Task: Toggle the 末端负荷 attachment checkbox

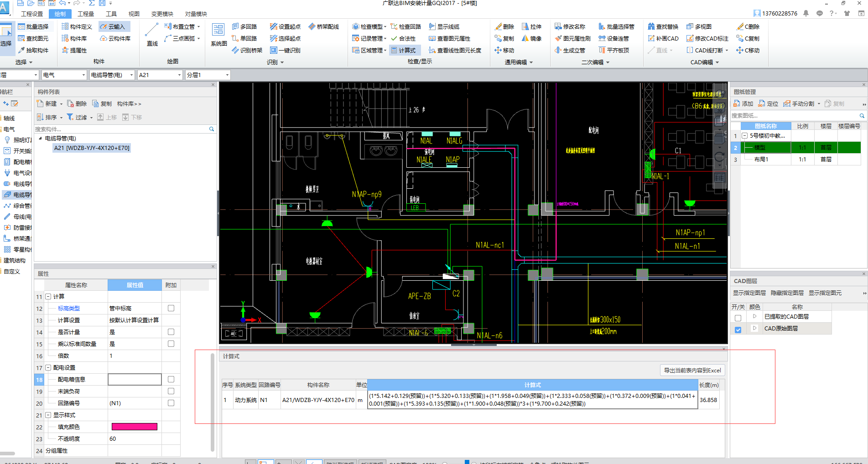Action: pyautogui.click(x=171, y=391)
